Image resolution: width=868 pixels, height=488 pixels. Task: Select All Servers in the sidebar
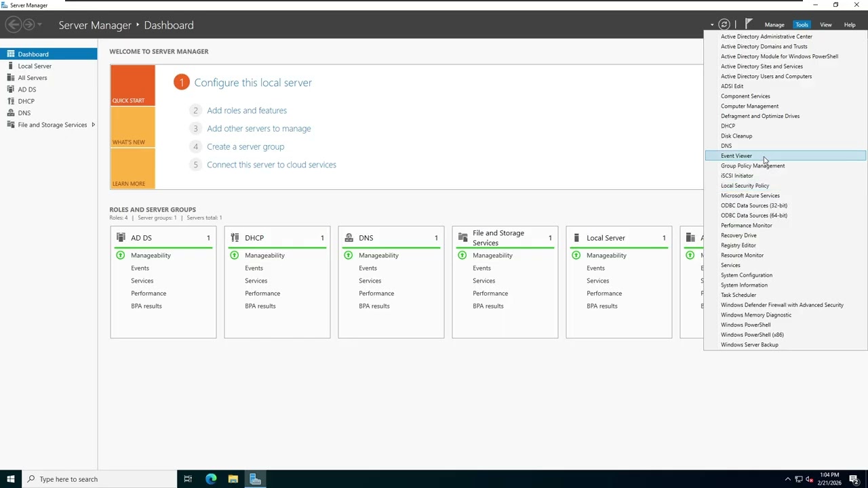49,78
